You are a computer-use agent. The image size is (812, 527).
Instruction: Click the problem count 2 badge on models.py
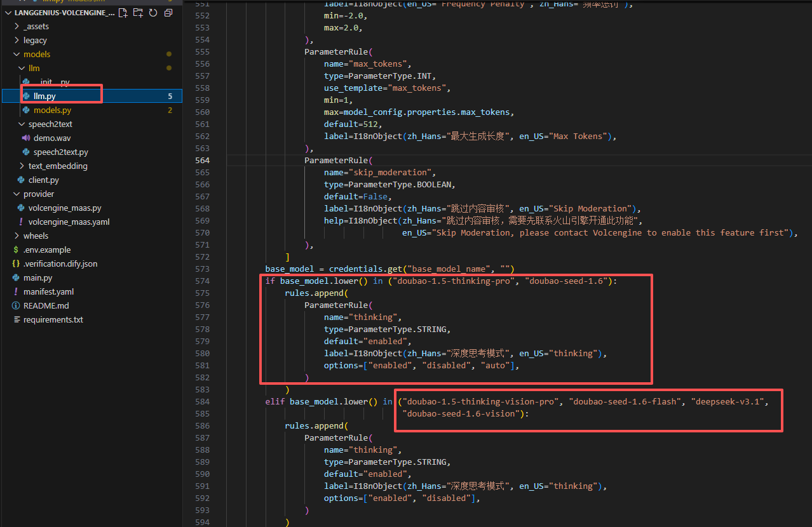(x=170, y=110)
